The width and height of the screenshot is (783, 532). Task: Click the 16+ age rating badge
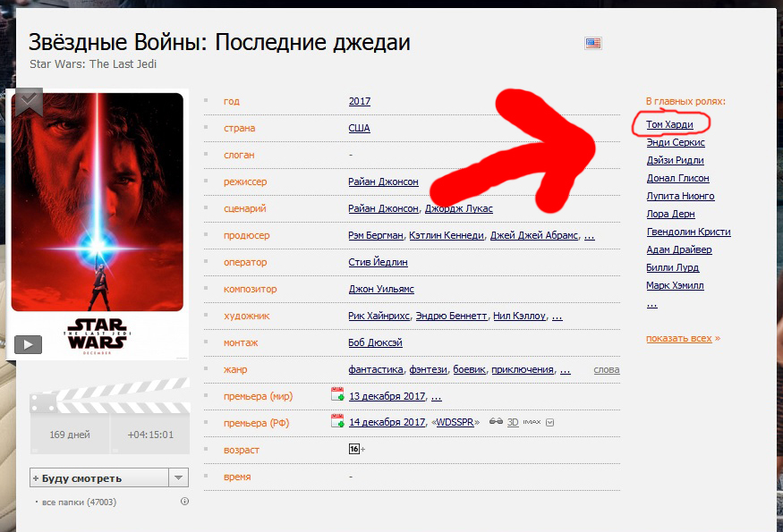(354, 449)
